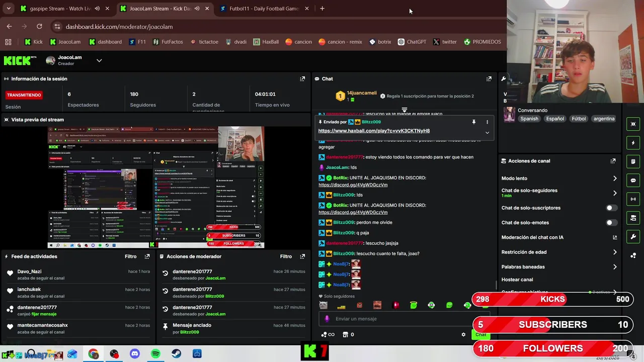The height and width of the screenshot is (362, 644).
Task: Click inside Enviar un mensaje field
Action: pos(404,319)
